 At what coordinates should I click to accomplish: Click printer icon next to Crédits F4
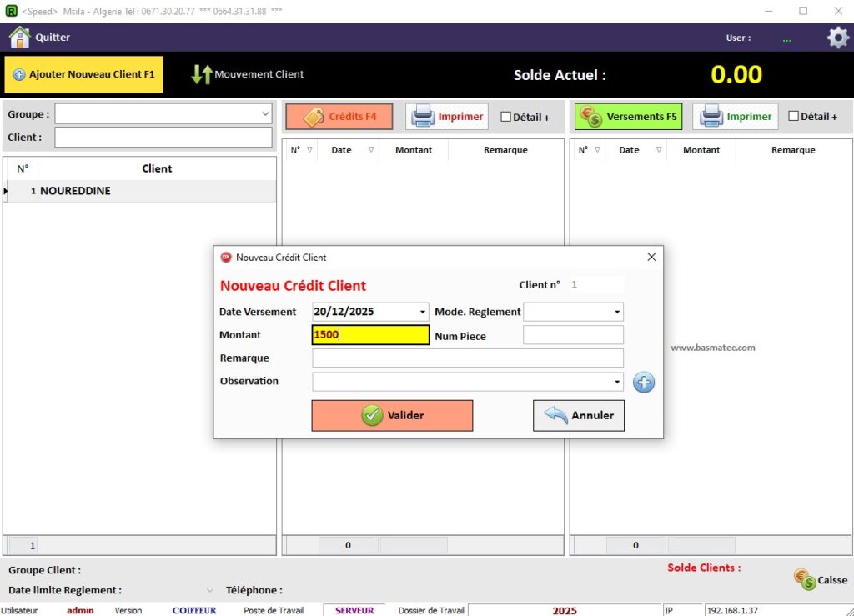point(424,117)
